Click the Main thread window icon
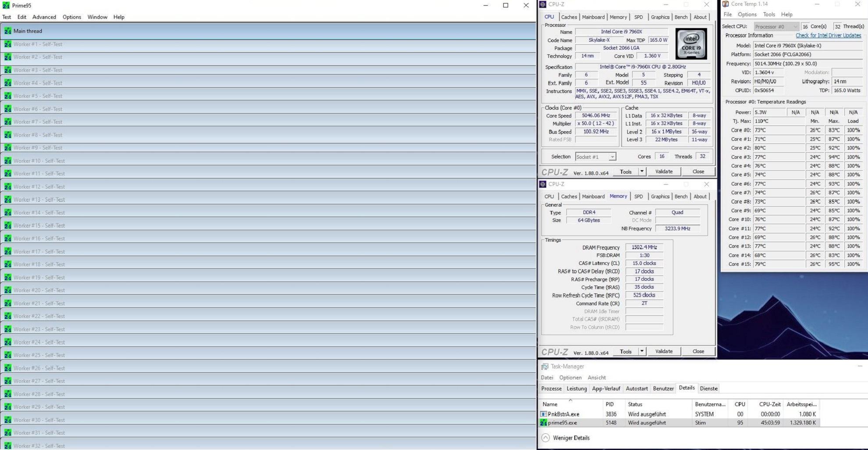Viewport: 868px width, 450px height. point(7,31)
